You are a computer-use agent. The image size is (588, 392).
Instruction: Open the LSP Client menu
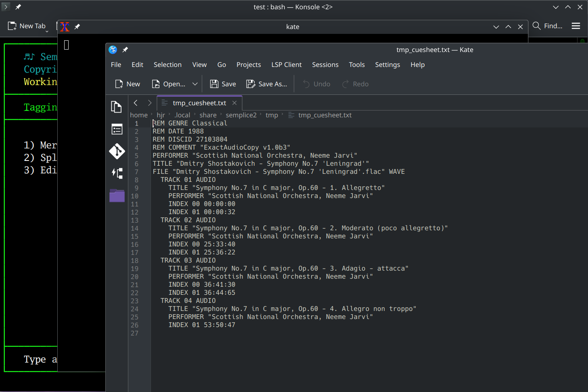(287, 65)
